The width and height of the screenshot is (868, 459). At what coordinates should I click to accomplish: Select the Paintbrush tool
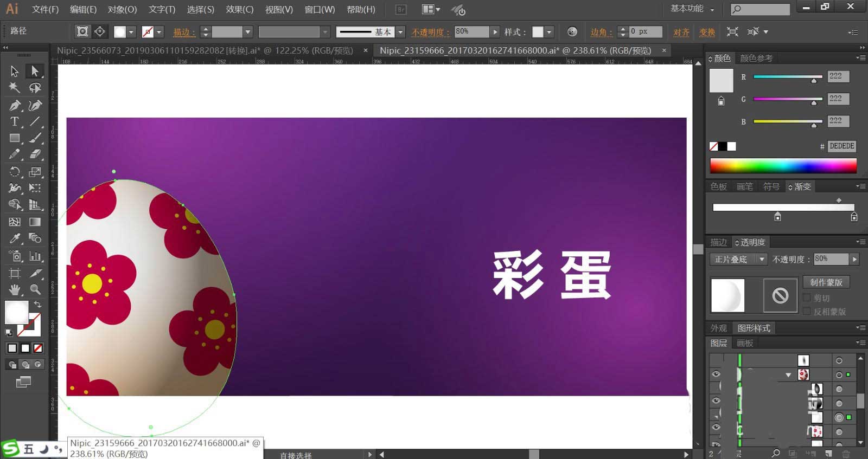35,138
